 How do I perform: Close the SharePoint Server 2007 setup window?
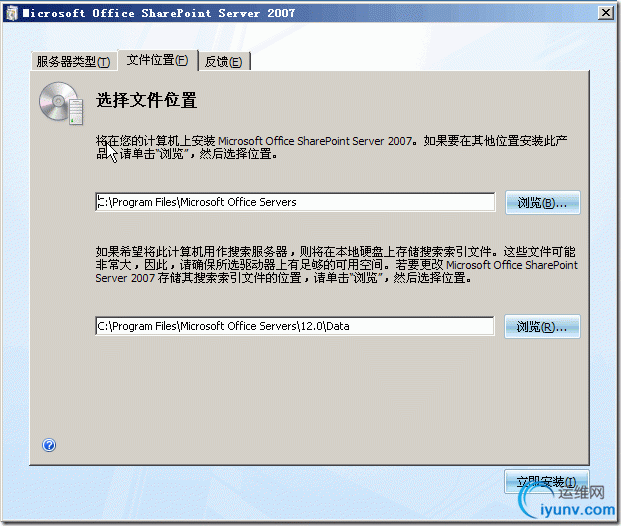tap(606, 13)
